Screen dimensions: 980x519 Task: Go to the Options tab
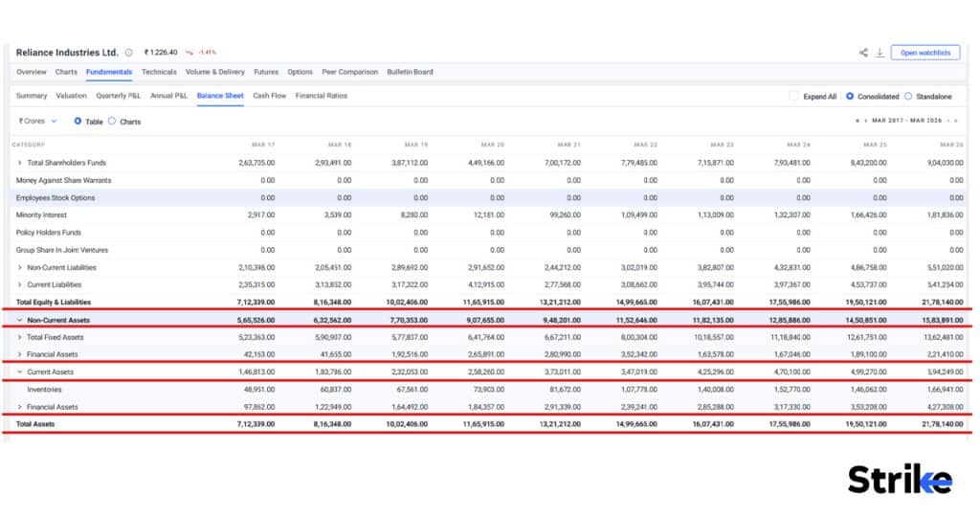click(x=300, y=72)
